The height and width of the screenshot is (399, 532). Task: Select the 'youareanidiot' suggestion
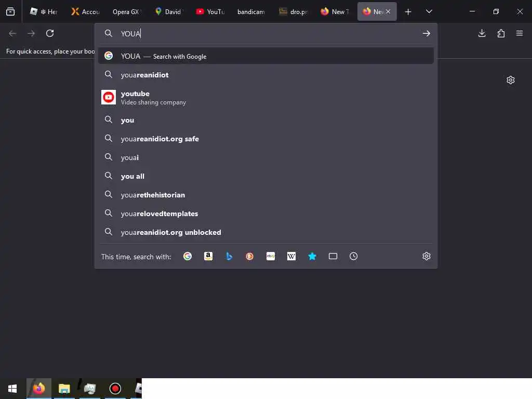click(x=265, y=75)
